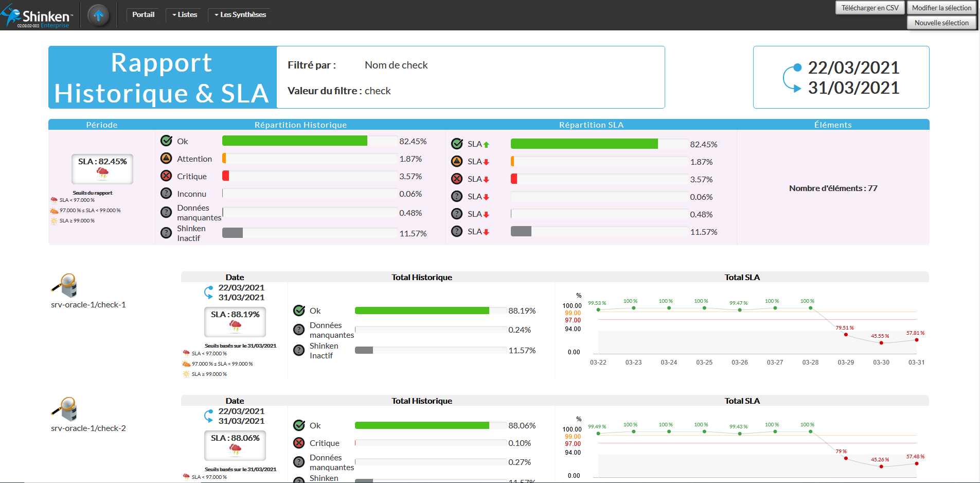Click the orange Attention status icon
The height and width of the screenshot is (483, 980).
click(x=166, y=159)
